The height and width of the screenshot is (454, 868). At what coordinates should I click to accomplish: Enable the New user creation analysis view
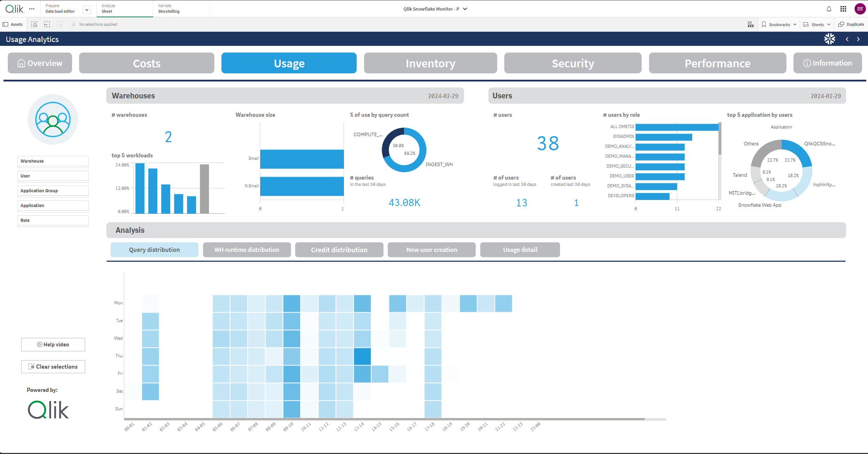[431, 249]
